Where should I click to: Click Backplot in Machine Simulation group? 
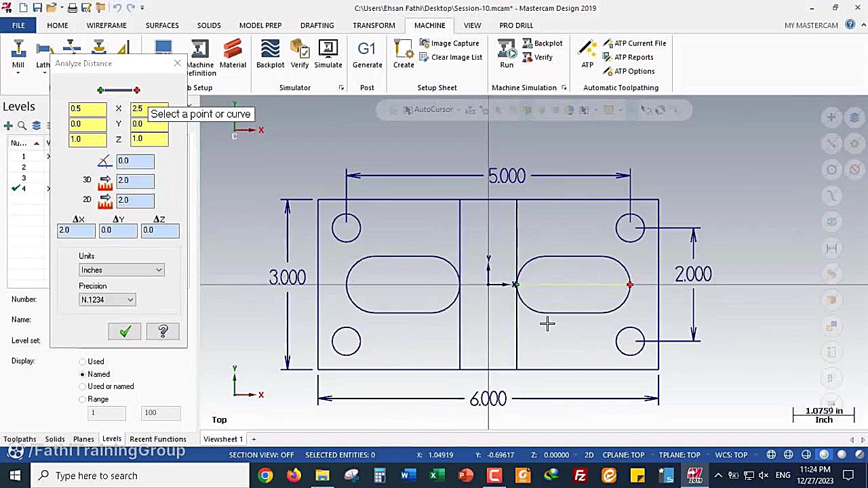(542, 43)
